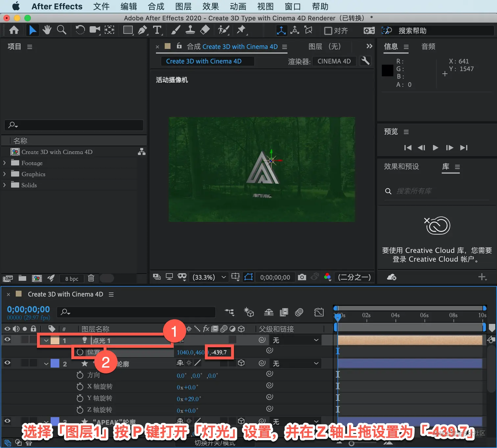Select the Hand tool
Image resolution: width=497 pixels, height=448 pixels.
(x=47, y=30)
